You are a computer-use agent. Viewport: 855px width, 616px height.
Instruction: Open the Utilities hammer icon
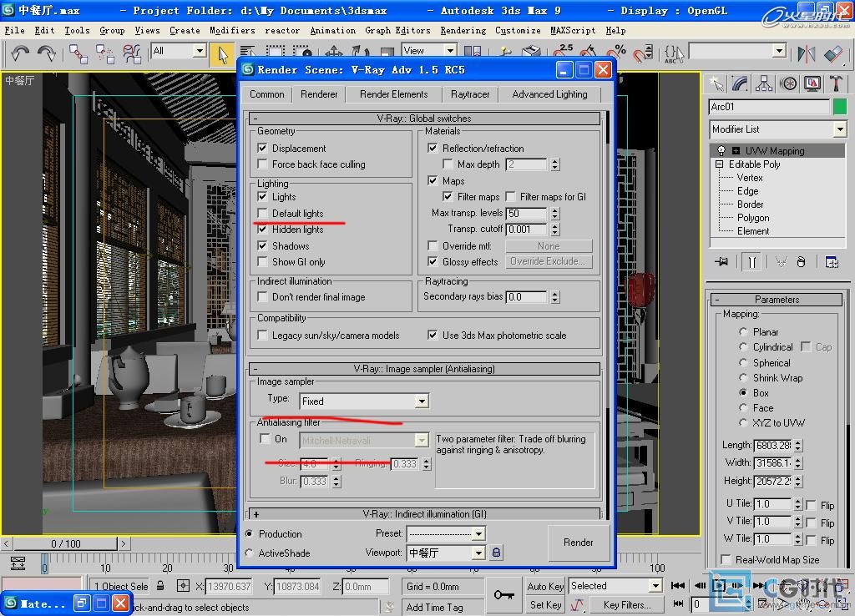tap(836, 83)
